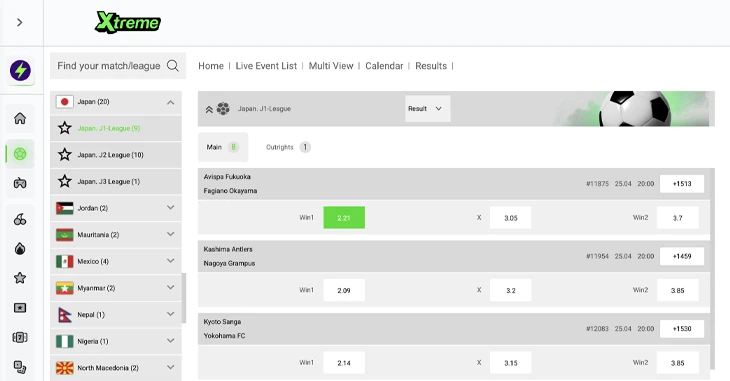
Task: Open Multi View in top navigation
Action: 331,66
